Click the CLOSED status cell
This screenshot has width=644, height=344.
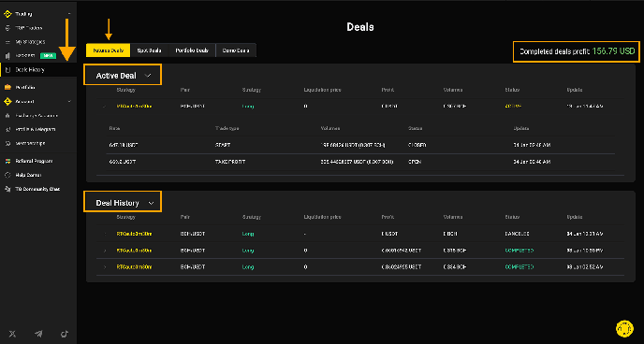pos(417,145)
